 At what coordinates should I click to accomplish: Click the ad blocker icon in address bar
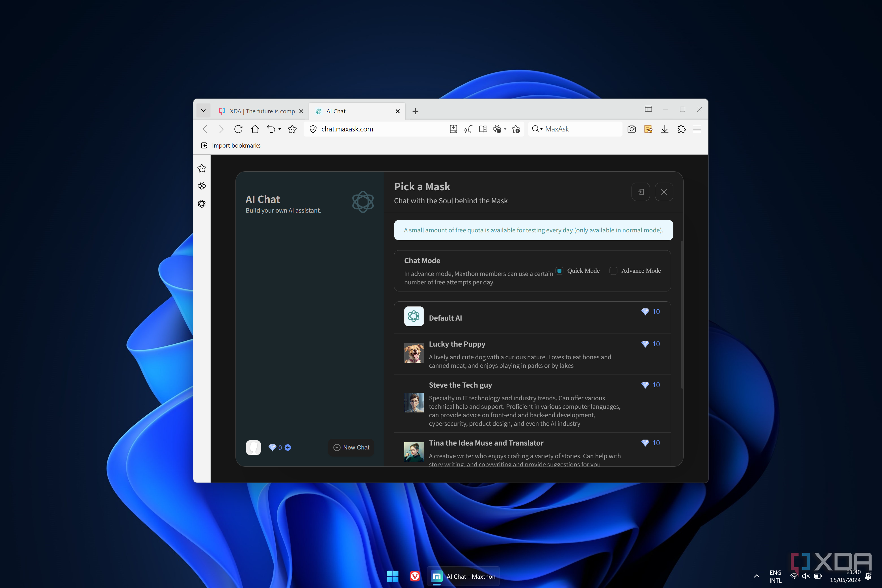[x=497, y=129]
